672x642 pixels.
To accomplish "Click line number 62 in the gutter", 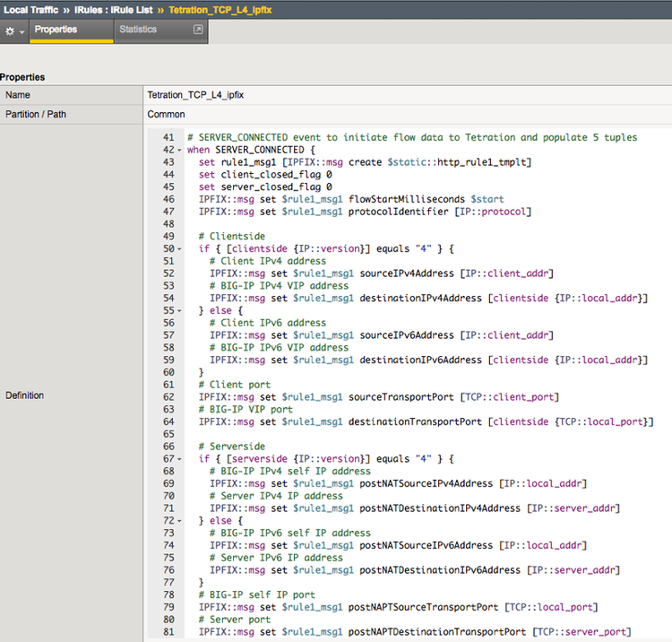I will coord(168,397).
